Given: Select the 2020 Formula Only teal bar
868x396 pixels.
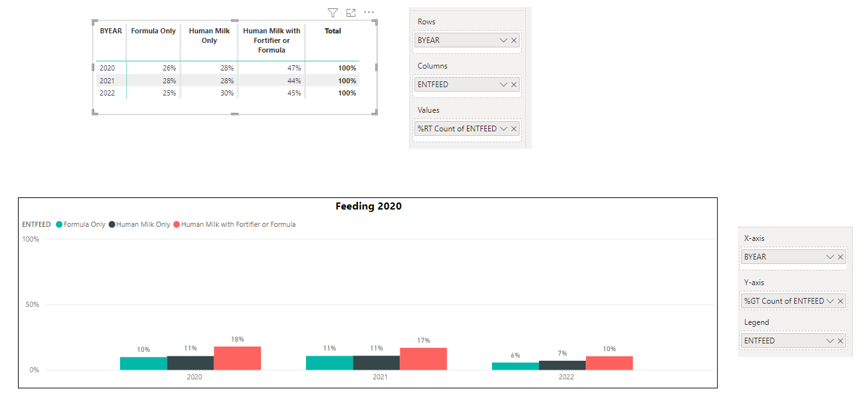Looking at the screenshot, I should click(x=143, y=363).
